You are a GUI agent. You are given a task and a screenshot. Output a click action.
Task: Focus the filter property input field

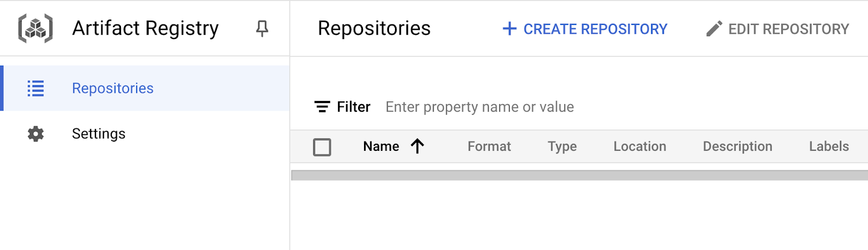tap(480, 107)
